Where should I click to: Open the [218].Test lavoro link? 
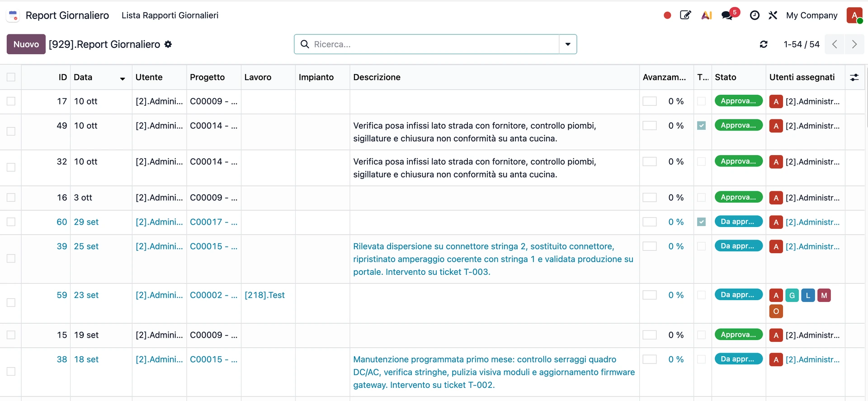pyautogui.click(x=264, y=295)
